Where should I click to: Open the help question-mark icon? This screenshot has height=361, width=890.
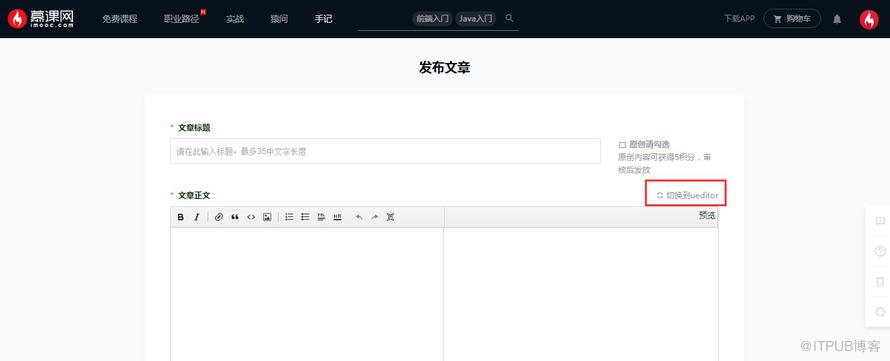pos(880,251)
